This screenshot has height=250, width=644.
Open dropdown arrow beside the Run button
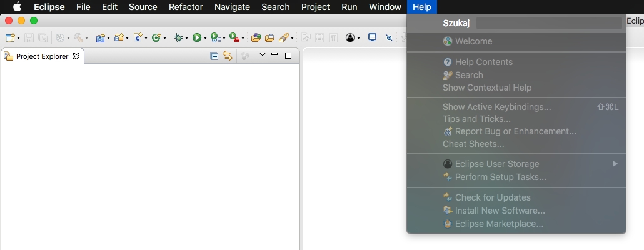(204, 39)
